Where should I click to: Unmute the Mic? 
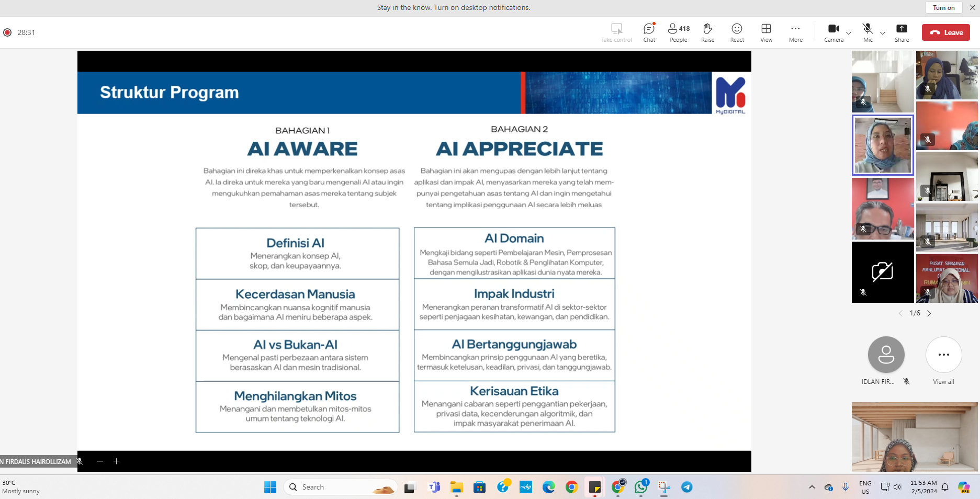tap(868, 32)
